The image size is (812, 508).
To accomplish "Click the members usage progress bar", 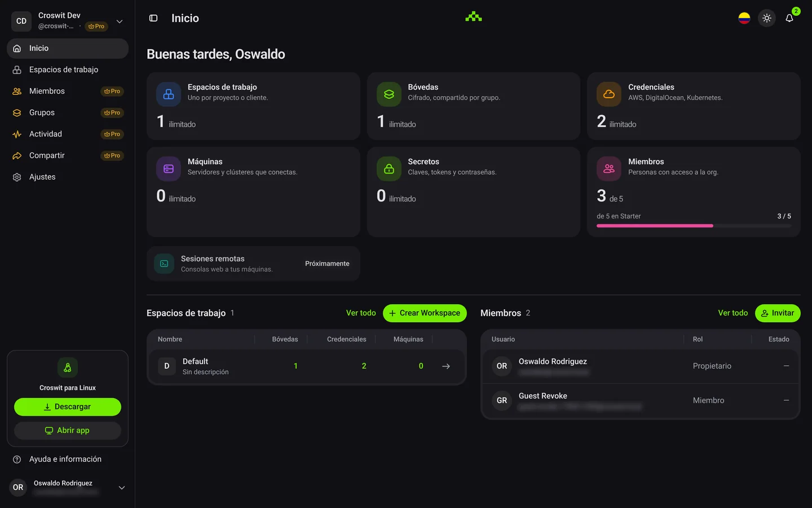I will (694, 226).
